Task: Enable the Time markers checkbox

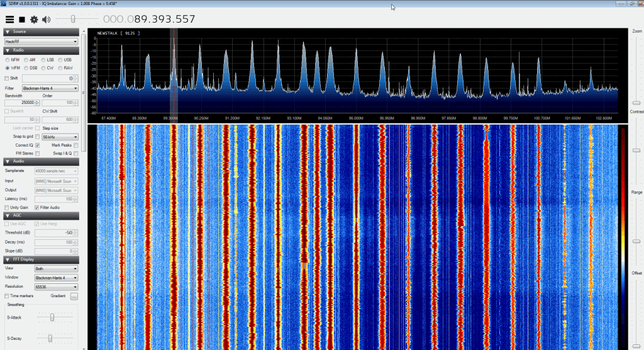Action: point(6,296)
